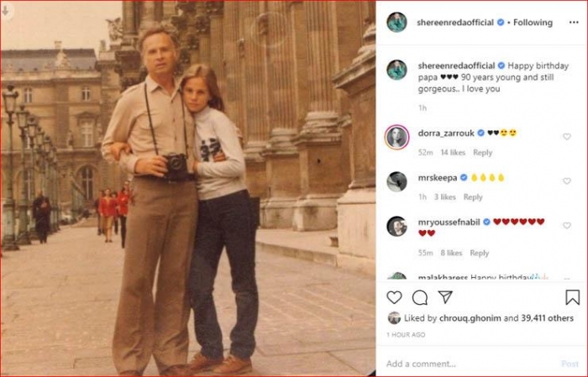
Task: Open the vintage photo of the post
Action: (x=187, y=189)
